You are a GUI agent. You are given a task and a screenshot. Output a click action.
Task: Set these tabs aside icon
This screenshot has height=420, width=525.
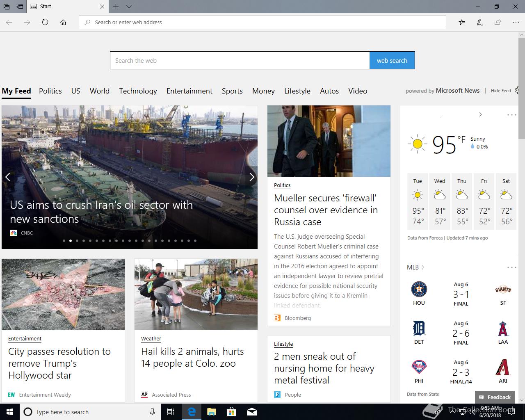[x=20, y=7]
